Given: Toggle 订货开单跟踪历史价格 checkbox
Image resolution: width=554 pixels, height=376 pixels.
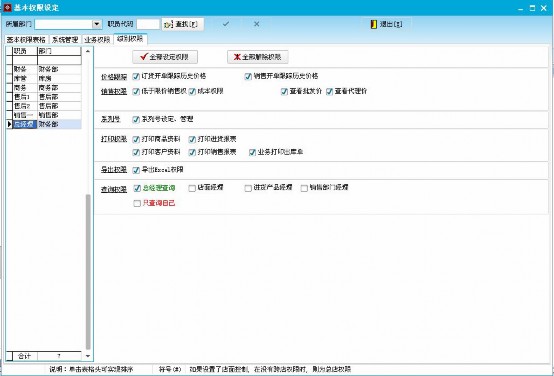Looking at the screenshot, I should pyautogui.click(x=136, y=76).
